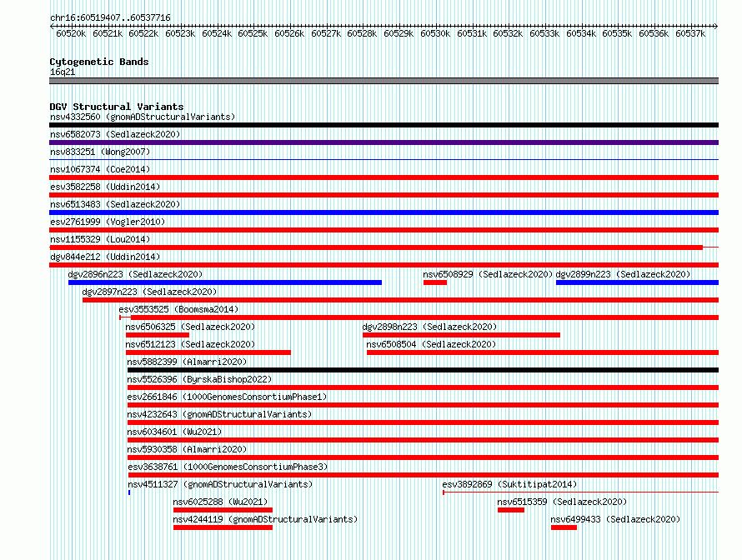Click the red bar under nsv6506325

pyautogui.click(x=158, y=335)
